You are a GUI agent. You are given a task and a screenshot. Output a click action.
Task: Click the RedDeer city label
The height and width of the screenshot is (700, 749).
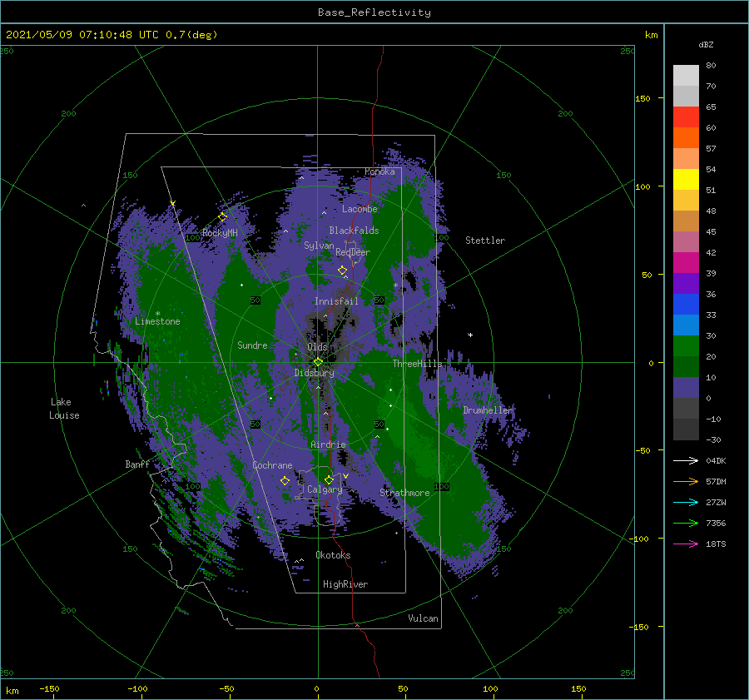point(353,252)
